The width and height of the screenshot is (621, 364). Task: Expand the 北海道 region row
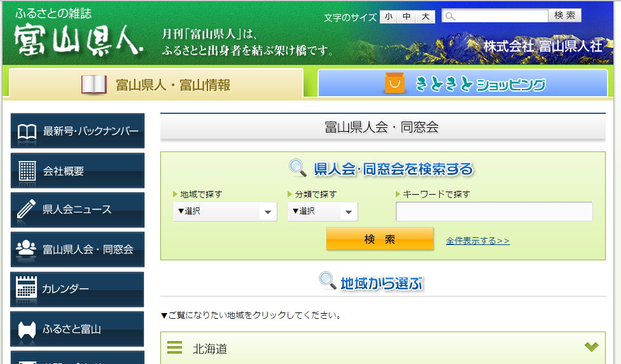tap(382, 348)
